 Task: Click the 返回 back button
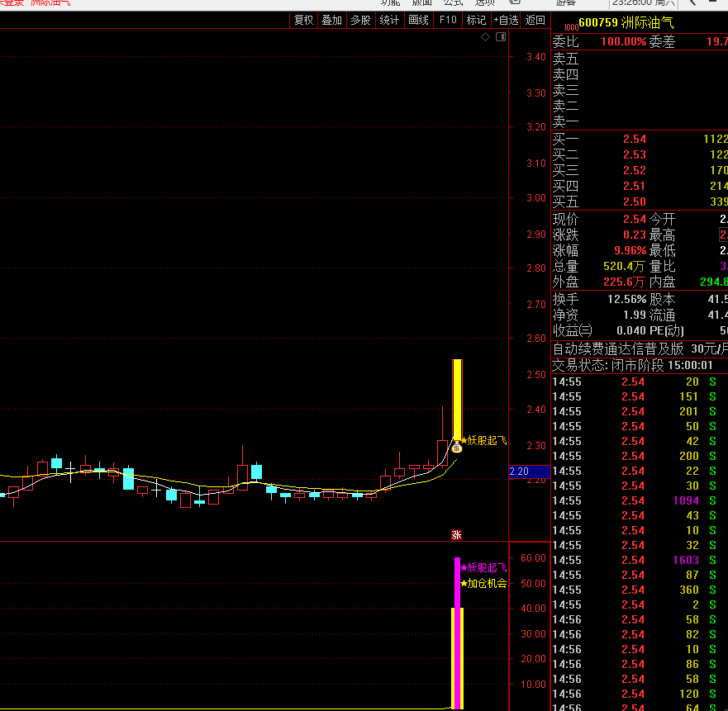point(535,21)
